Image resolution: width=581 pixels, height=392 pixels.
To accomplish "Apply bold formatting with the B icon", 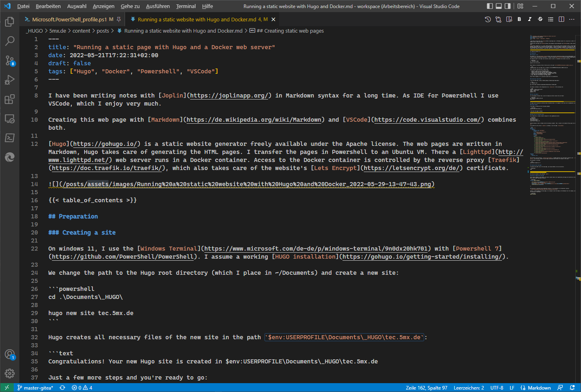I will coord(519,19).
